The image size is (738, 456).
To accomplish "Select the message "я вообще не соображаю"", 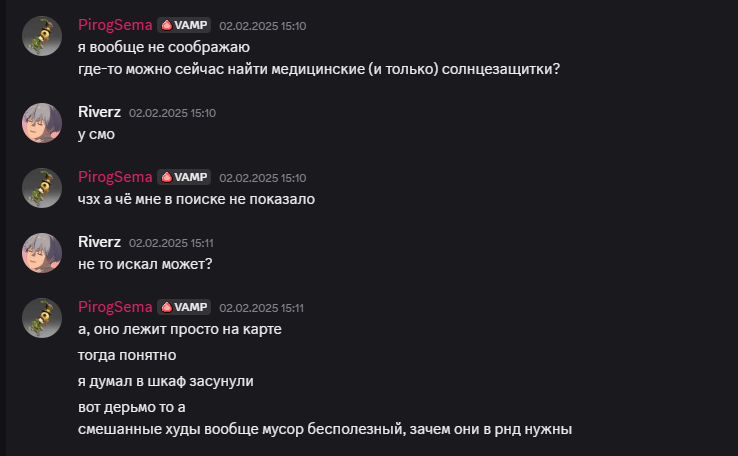I will (x=164, y=47).
